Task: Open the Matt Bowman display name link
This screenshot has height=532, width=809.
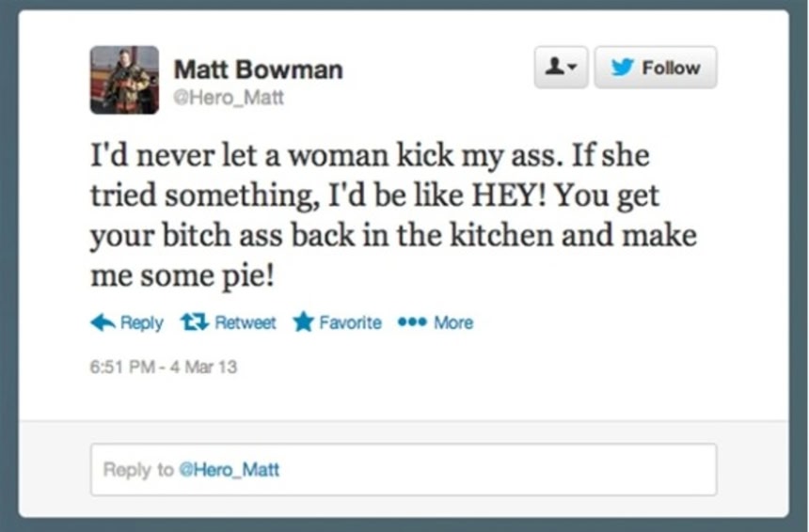Action: (x=258, y=70)
